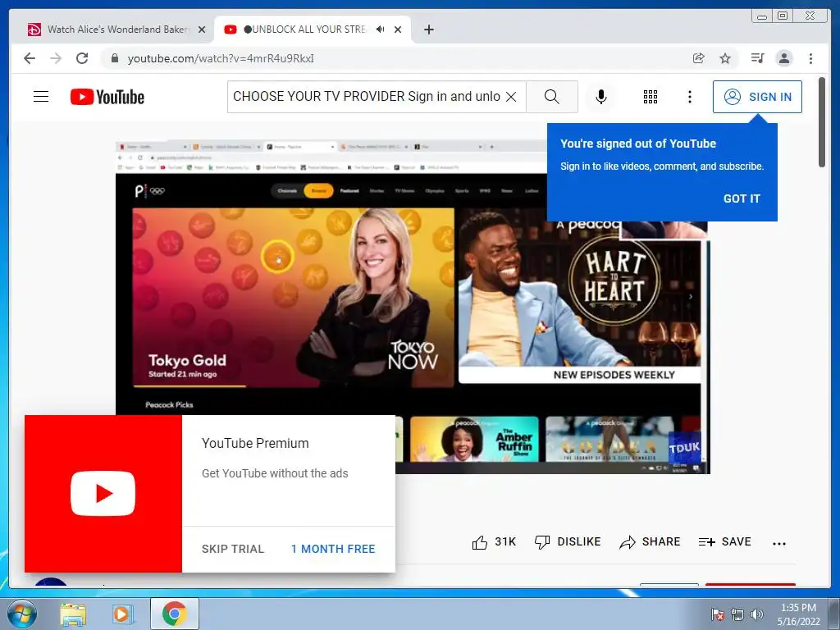The width and height of the screenshot is (840, 630).
Task: Open the YouTube apps grid
Action: (x=651, y=97)
